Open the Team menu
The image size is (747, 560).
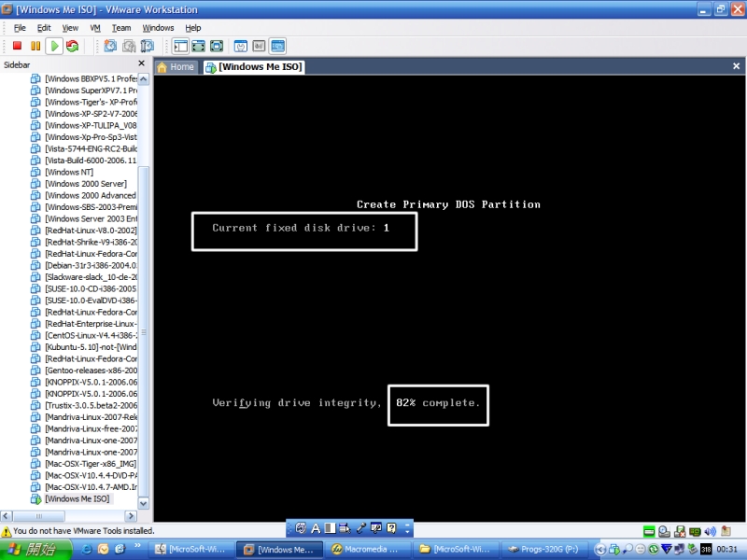pos(121,28)
